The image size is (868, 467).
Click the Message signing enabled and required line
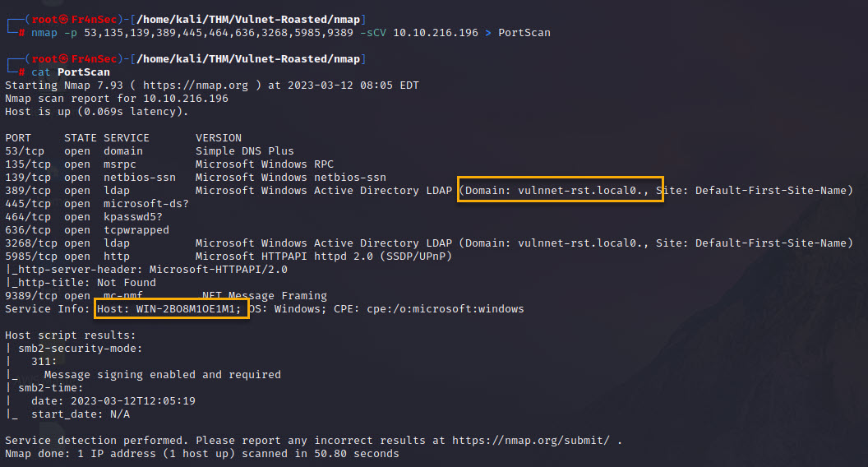pos(162,375)
